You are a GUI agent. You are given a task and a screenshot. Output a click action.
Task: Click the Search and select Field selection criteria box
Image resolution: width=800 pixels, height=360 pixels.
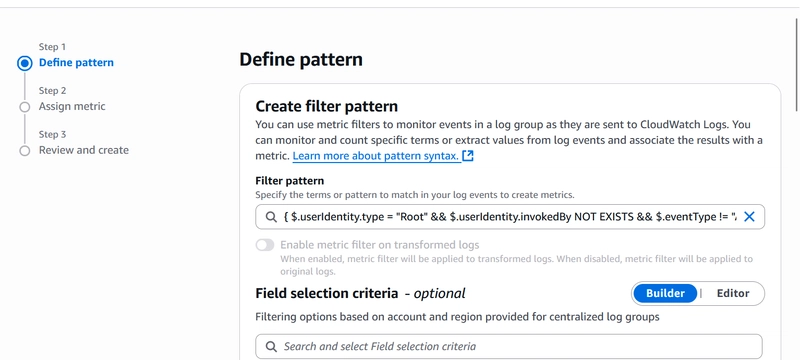coord(509,347)
